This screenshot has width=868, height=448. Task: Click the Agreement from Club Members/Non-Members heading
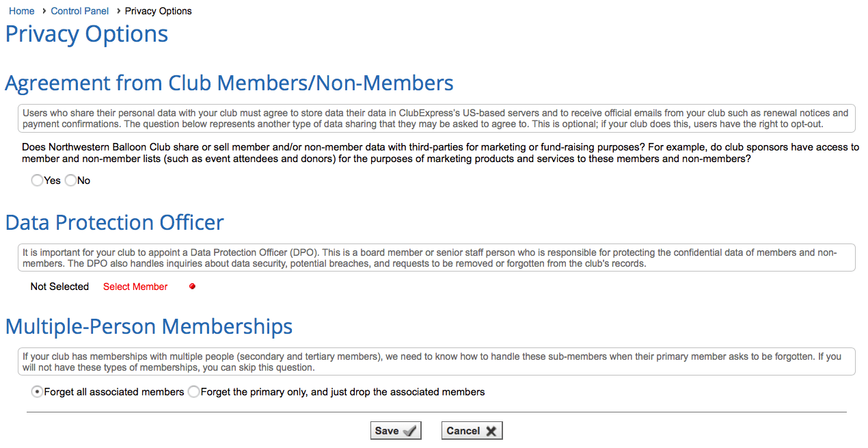point(229,83)
